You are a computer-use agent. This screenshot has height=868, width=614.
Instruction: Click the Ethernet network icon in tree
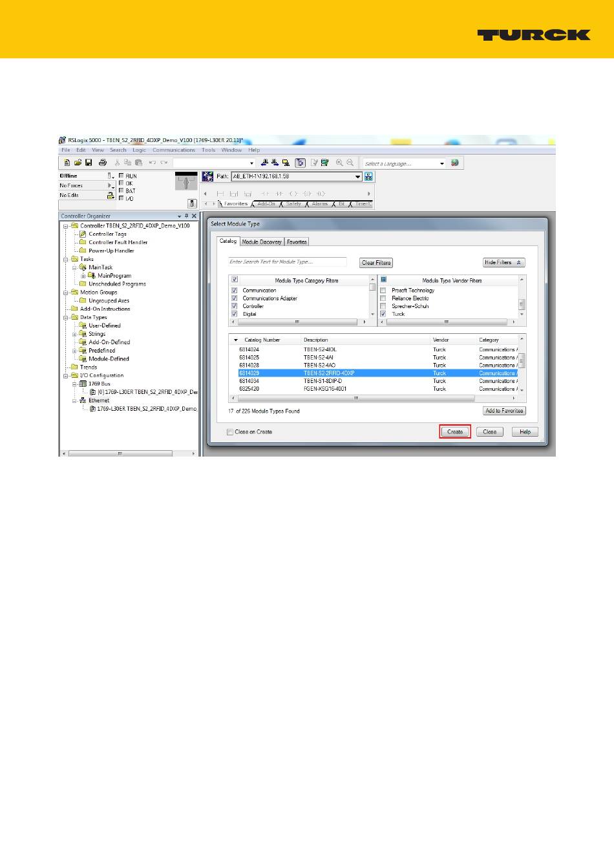click(x=83, y=400)
